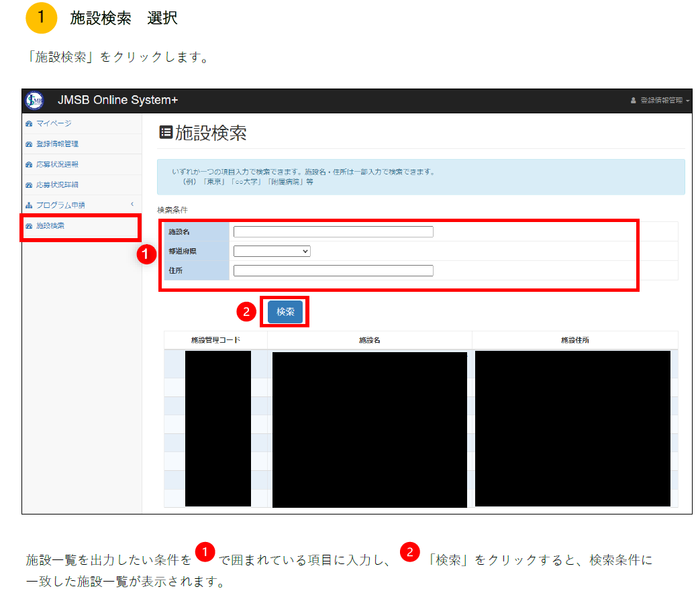The width and height of the screenshot is (700, 597).
Task: Click the icon beside 施設検索 in sidebar
Action: (28, 226)
